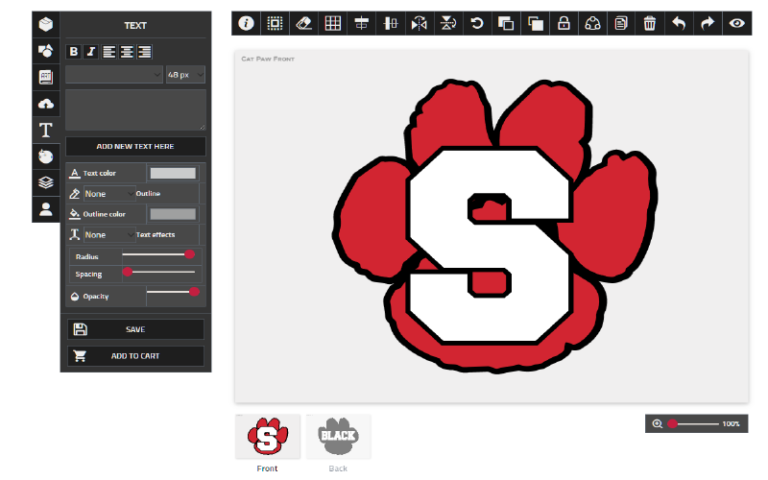Viewport: 768px width, 480px height.
Task: Click the lock object icon
Action: [564, 23]
